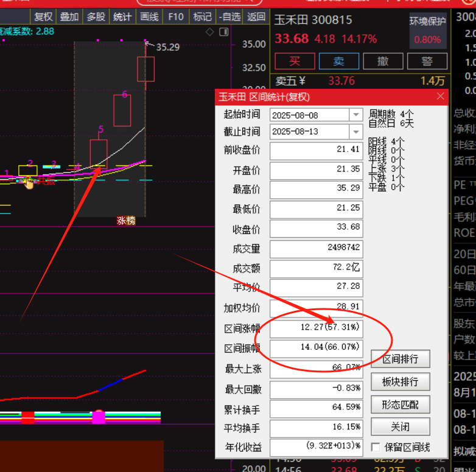The height and width of the screenshot is (472, 476).
Task: Toggle the side panel layout icon
Action: [x=224, y=32]
